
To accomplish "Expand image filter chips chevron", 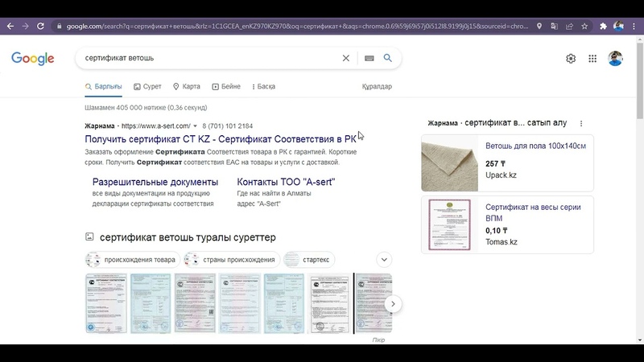I will (x=384, y=260).
